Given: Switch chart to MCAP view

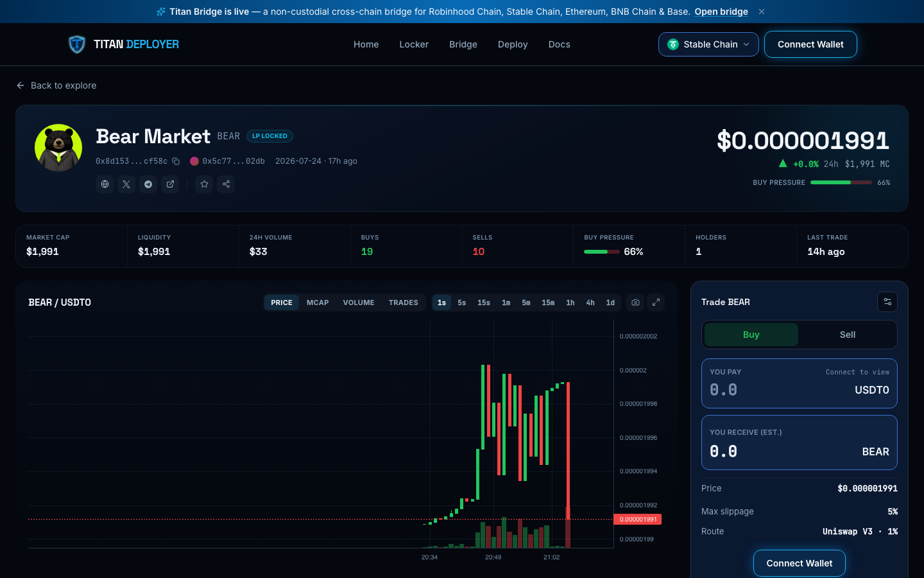Looking at the screenshot, I should (318, 302).
